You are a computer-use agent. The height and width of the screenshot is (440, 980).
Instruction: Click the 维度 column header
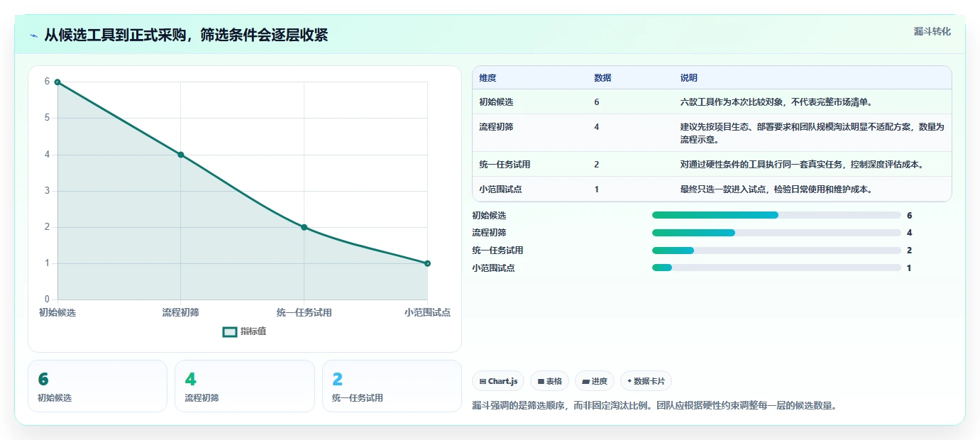(x=488, y=77)
